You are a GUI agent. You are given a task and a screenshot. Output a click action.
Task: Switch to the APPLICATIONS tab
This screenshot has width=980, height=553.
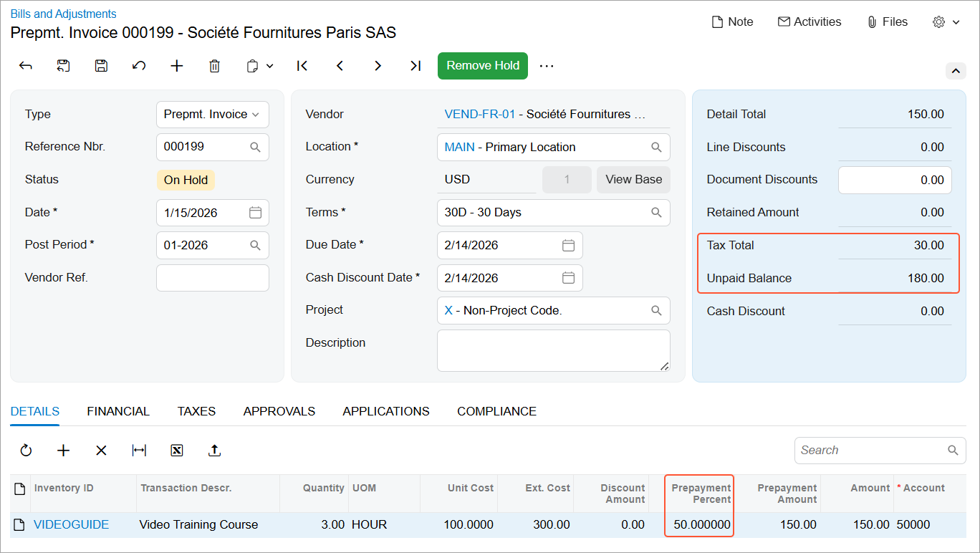(x=386, y=411)
